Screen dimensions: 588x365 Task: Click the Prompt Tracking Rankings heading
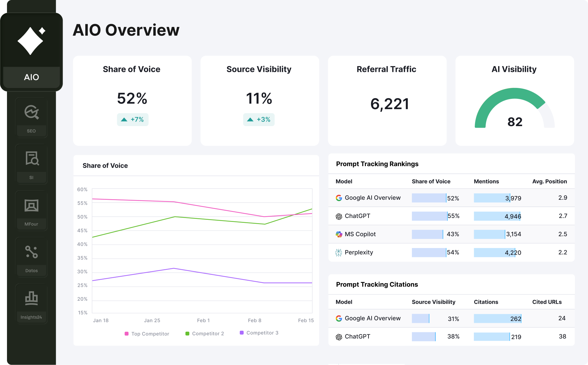click(377, 164)
